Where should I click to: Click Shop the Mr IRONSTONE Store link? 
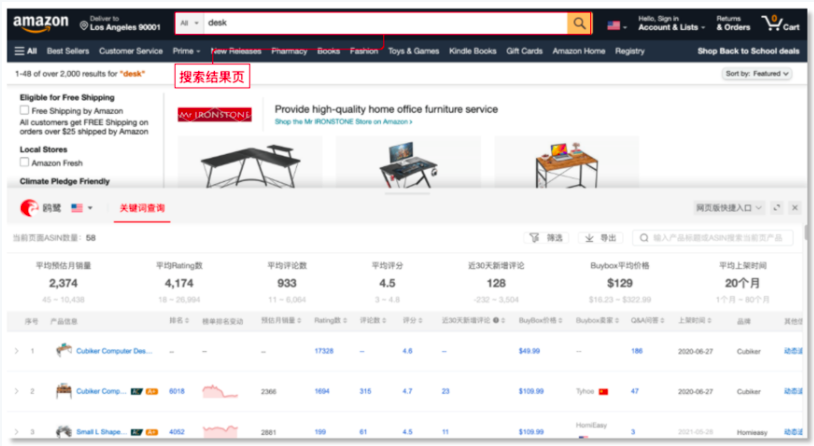343,121
